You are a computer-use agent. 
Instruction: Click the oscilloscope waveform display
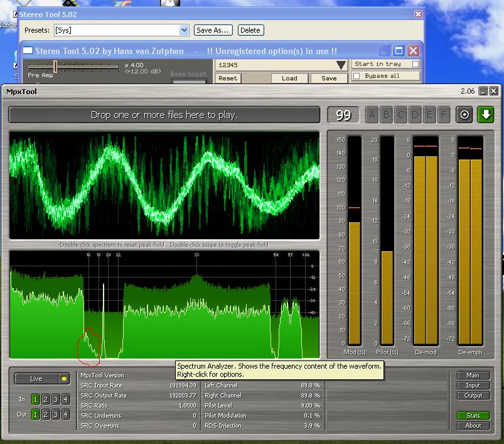(164, 185)
